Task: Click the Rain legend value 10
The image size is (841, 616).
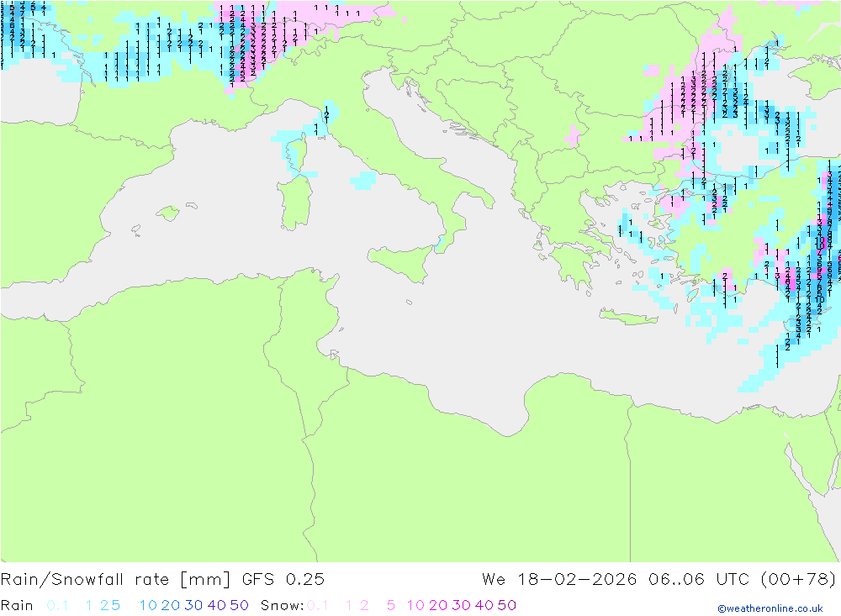Action: pyautogui.click(x=148, y=605)
